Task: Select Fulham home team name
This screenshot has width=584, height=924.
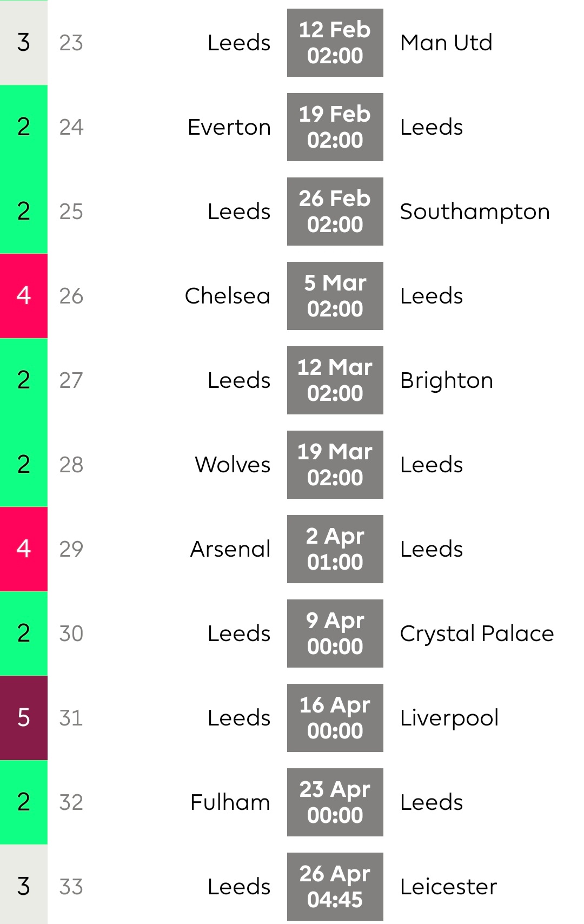Action: click(230, 802)
